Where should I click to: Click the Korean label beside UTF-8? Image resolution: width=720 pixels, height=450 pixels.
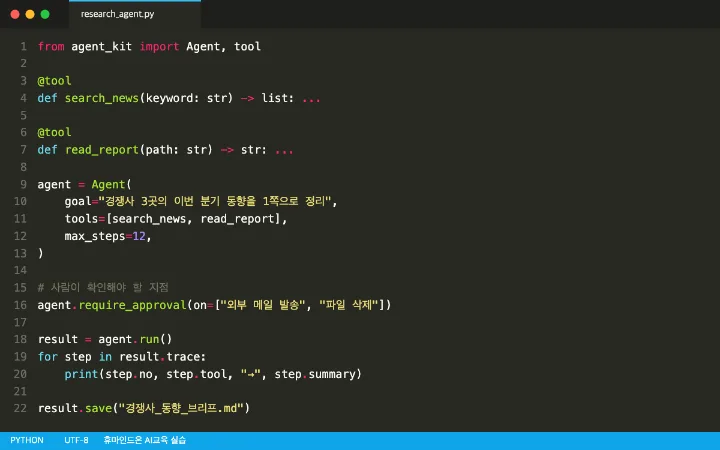145,440
